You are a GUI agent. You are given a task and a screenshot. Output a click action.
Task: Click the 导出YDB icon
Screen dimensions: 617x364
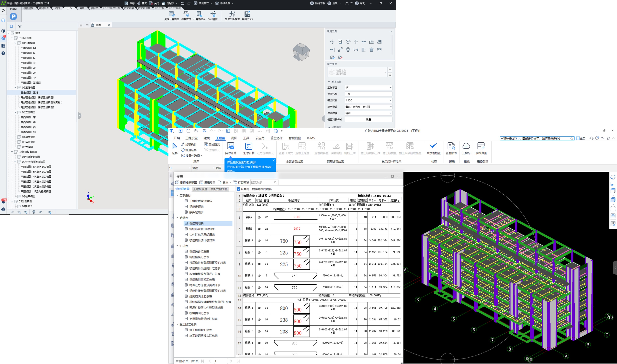click(247, 14)
